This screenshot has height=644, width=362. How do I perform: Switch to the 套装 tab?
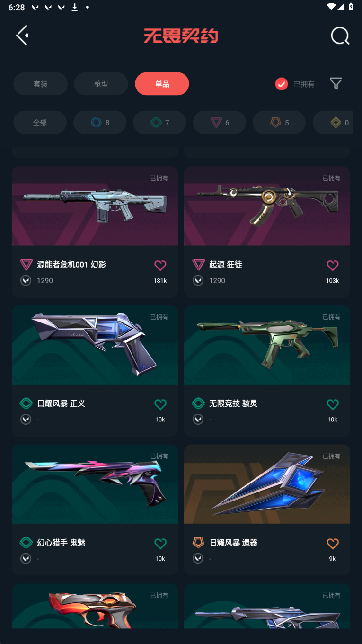[x=40, y=84]
